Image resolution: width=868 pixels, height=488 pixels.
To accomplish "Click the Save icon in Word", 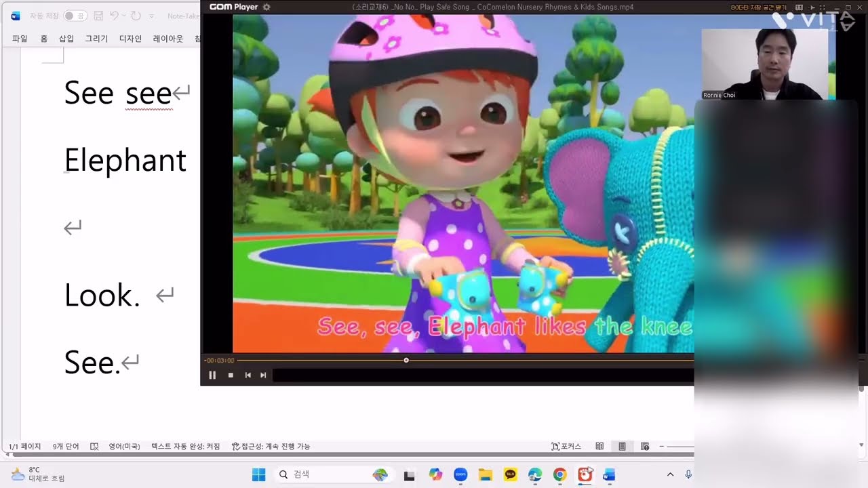I will pyautogui.click(x=98, y=16).
